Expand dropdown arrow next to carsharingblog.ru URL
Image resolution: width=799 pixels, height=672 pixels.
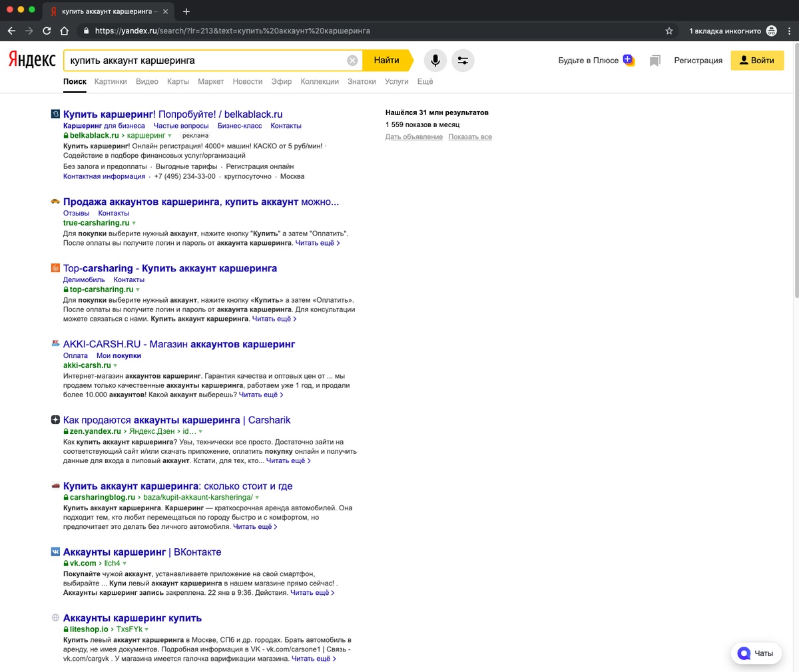[x=257, y=498]
